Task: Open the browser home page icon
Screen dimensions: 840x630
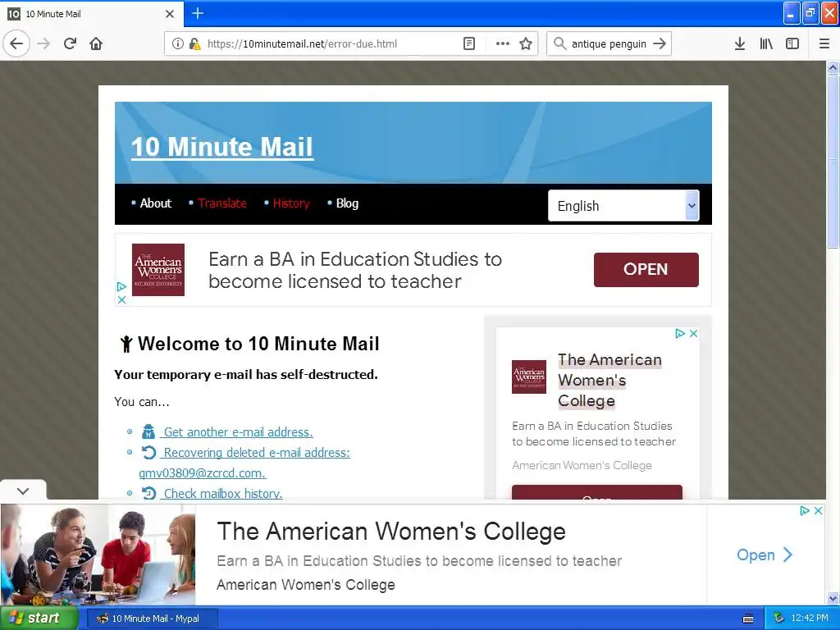Action: coord(96,43)
